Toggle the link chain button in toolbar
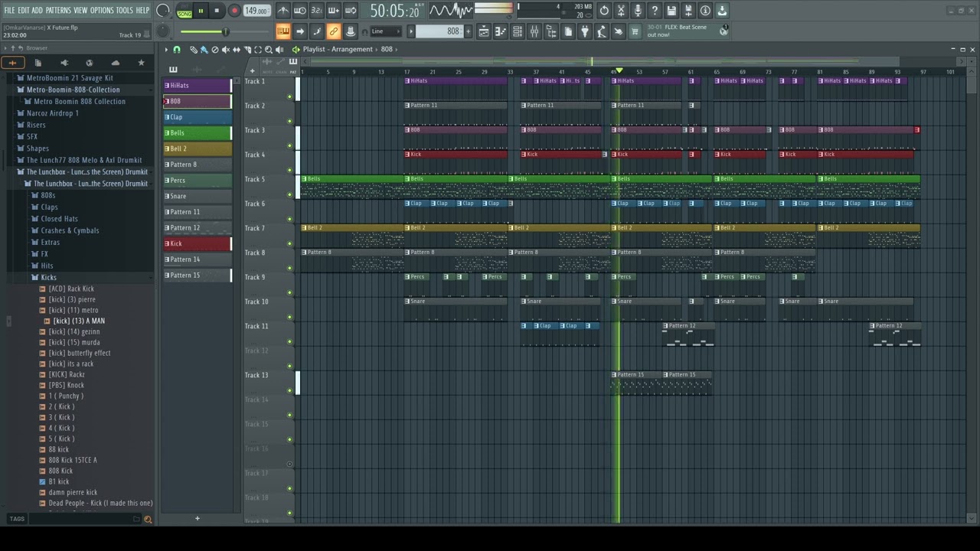Viewport: 980px width, 551px height. (x=334, y=31)
